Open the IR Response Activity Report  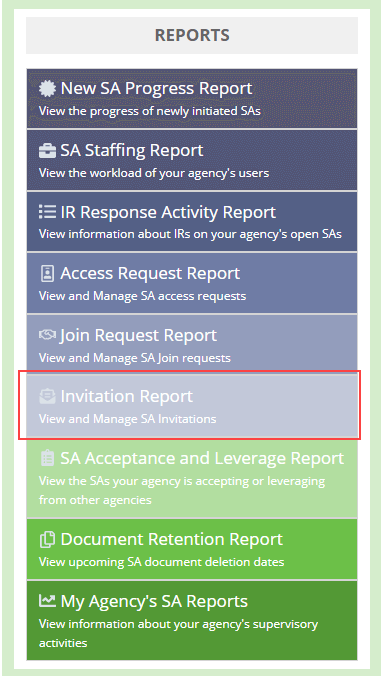pos(192,222)
